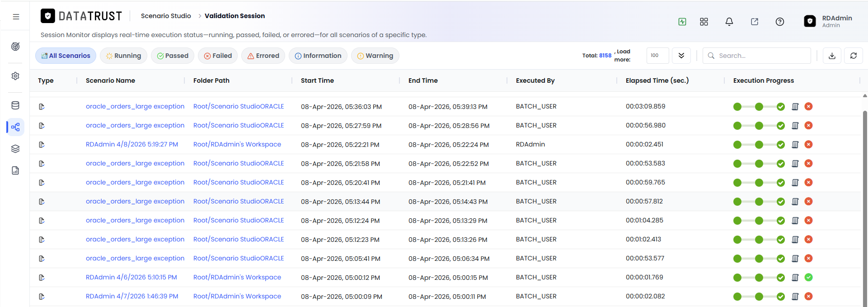Open the RDAdmin 4/8/2026 5:19:27 PM scenario link
868x307 pixels.
click(132, 145)
